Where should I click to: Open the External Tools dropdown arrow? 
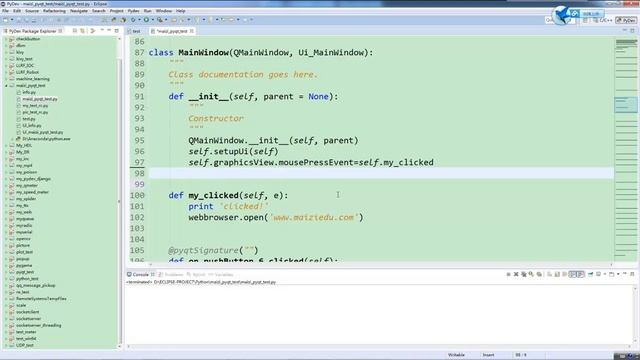point(166,20)
